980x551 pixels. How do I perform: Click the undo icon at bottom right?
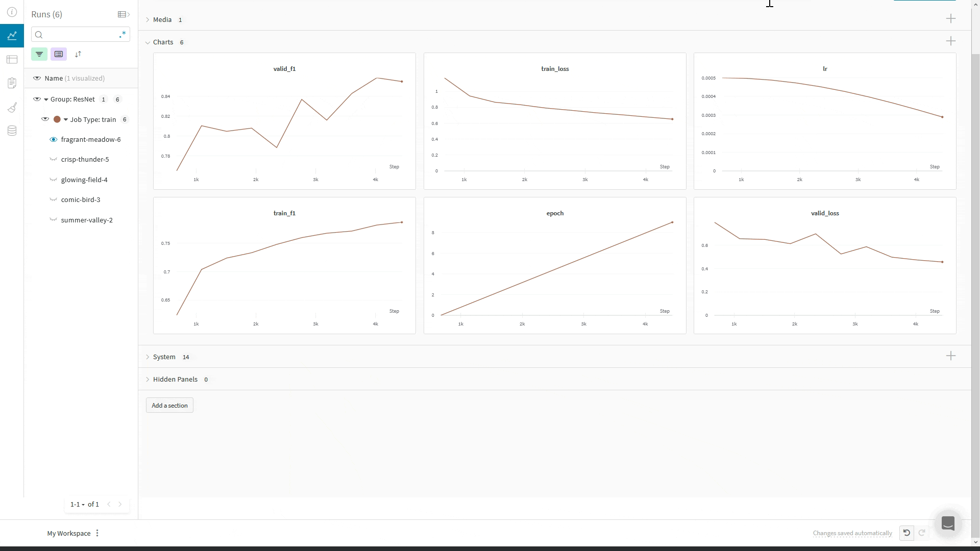pos(906,533)
